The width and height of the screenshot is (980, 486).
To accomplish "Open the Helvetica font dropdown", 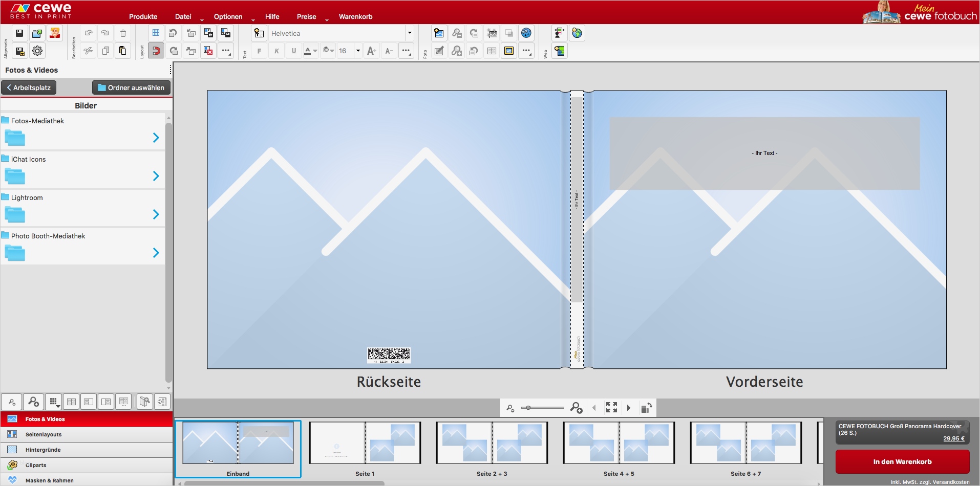I will [x=410, y=33].
